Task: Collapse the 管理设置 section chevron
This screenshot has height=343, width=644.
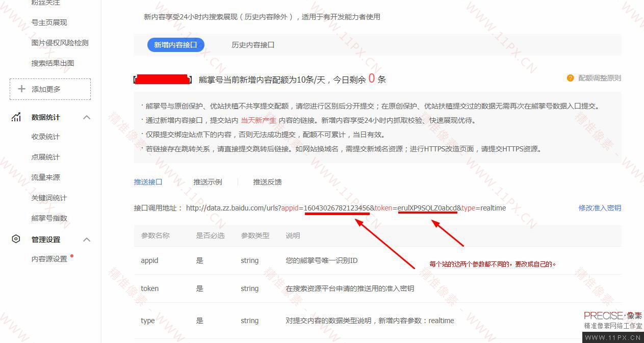Action: (87, 239)
